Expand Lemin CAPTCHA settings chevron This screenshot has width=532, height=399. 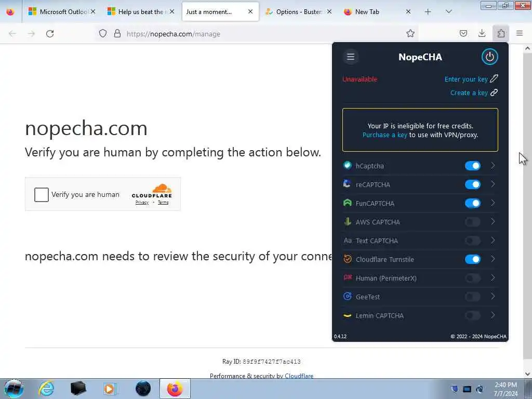pos(493,315)
